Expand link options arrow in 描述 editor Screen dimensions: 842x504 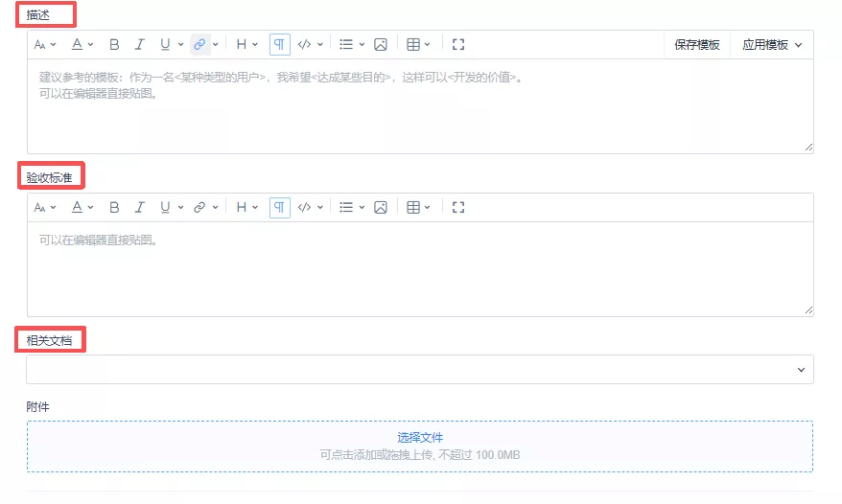(215, 44)
